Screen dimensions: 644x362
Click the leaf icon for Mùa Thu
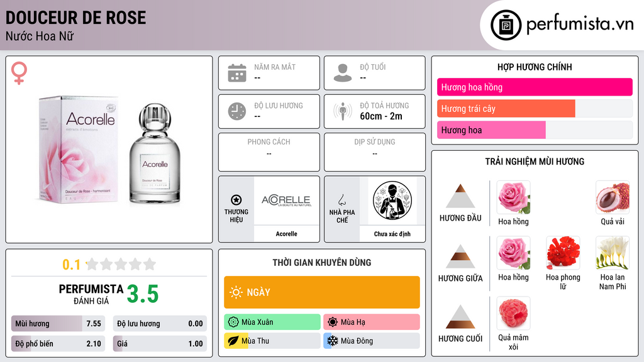(x=233, y=341)
